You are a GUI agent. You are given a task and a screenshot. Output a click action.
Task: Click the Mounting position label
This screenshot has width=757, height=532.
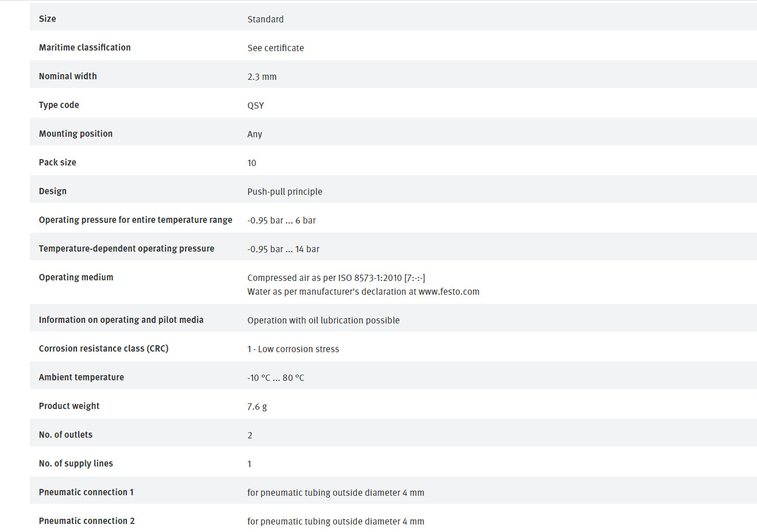[76, 134]
